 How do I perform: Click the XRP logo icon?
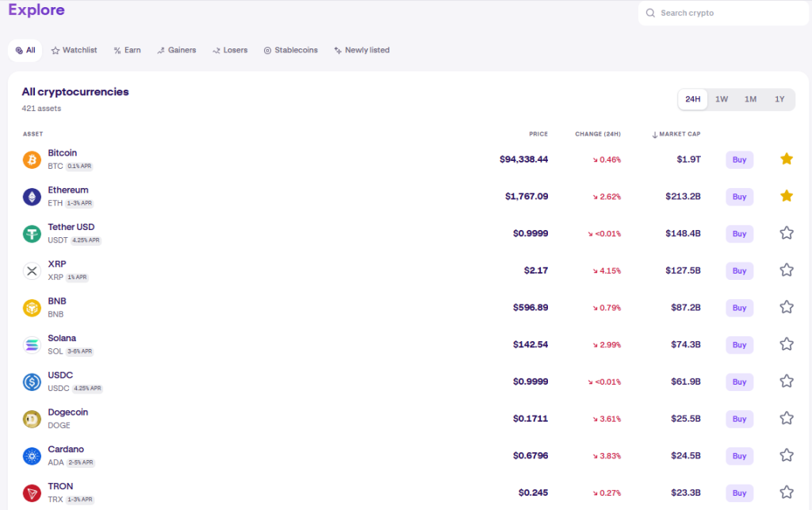[30, 270]
